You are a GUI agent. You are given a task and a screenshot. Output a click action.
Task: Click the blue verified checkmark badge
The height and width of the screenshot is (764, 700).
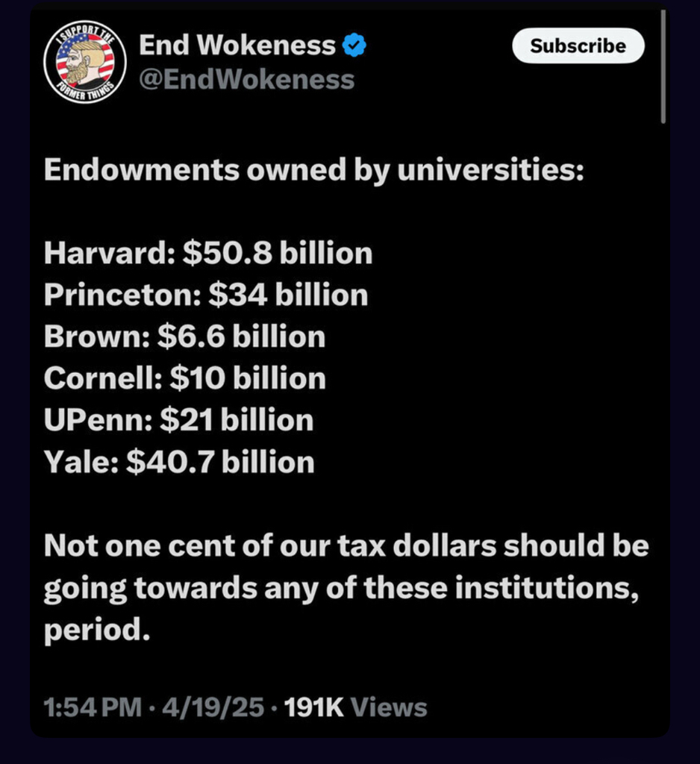coord(354,47)
